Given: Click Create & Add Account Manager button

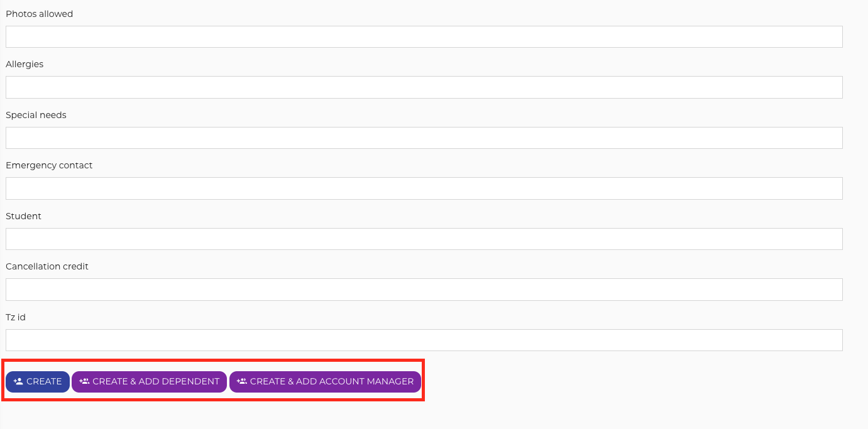Looking at the screenshot, I should pyautogui.click(x=325, y=381).
